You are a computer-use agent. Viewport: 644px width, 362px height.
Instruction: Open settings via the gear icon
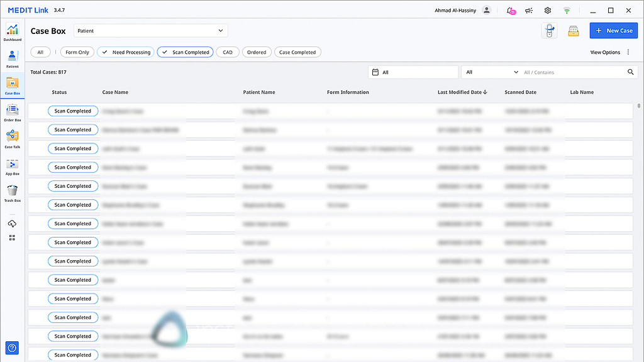[548, 11]
